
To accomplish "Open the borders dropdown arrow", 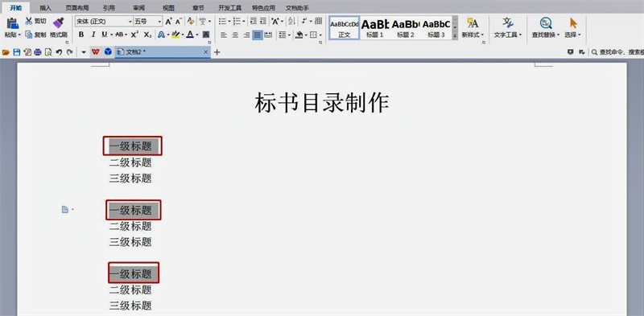I will [320, 35].
